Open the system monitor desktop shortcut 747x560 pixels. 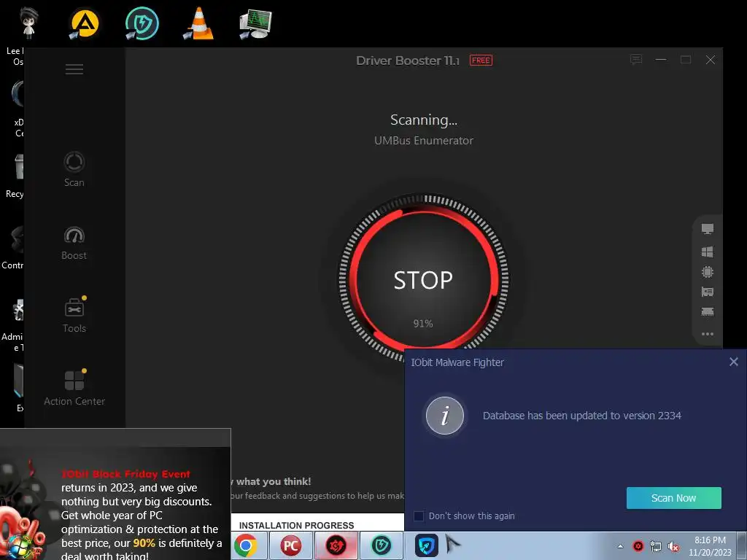(255, 24)
